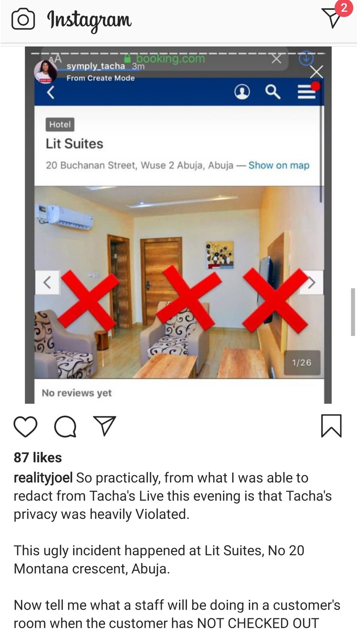357x644 pixels.
Task: Click the booking.com search magnifier
Action: click(x=273, y=91)
